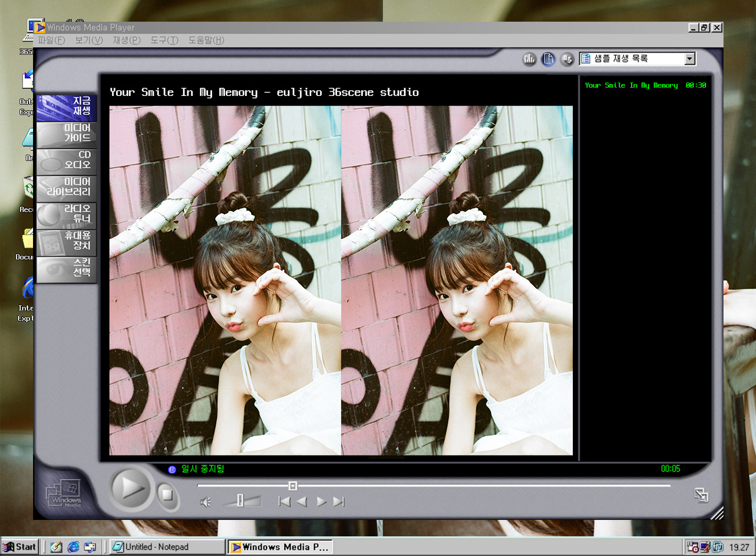Click the overlapping-windows tray icon
The height and width of the screenshot is (556, 756).
(x=717, y=547)
